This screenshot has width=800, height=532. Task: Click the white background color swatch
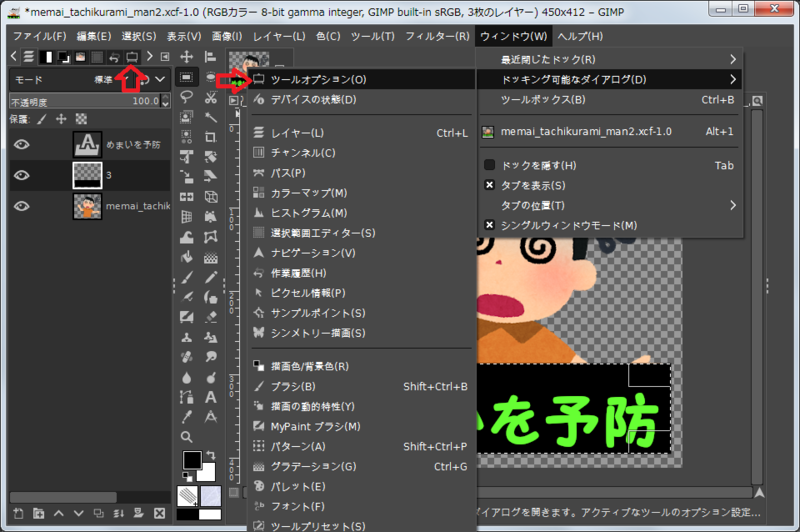208,473
